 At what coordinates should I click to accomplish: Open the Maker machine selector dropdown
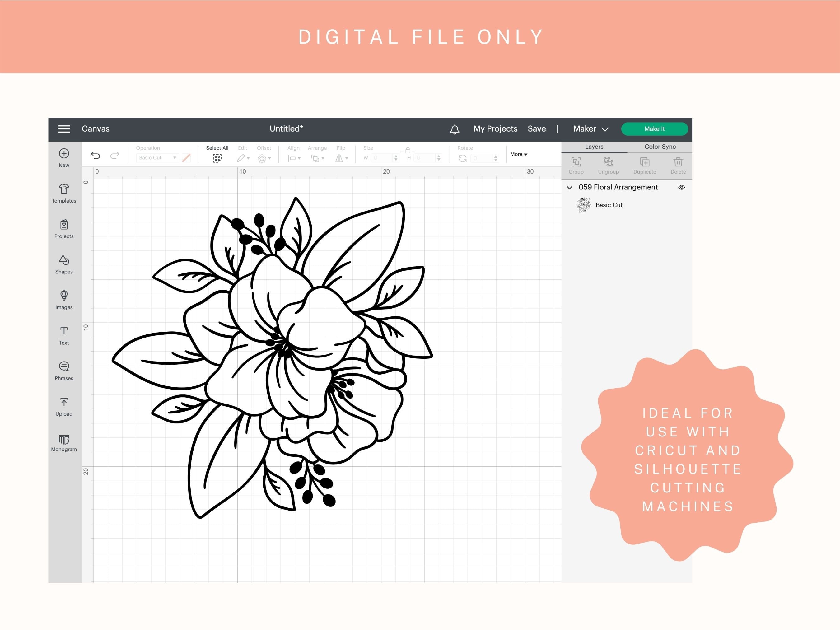pyautogui.click(x=591, y=129)
